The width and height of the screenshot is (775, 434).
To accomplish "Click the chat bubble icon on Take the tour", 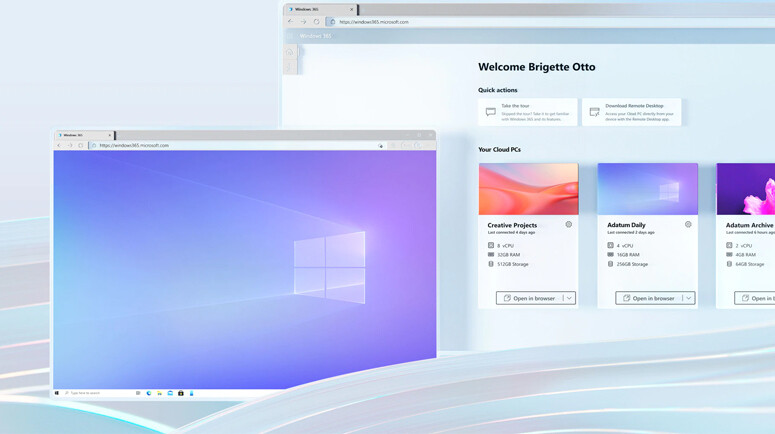I will click(x=490, y=112).
